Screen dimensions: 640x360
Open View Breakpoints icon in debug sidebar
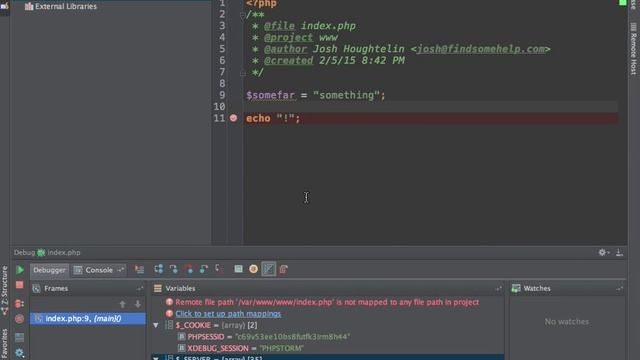point(19,304)
